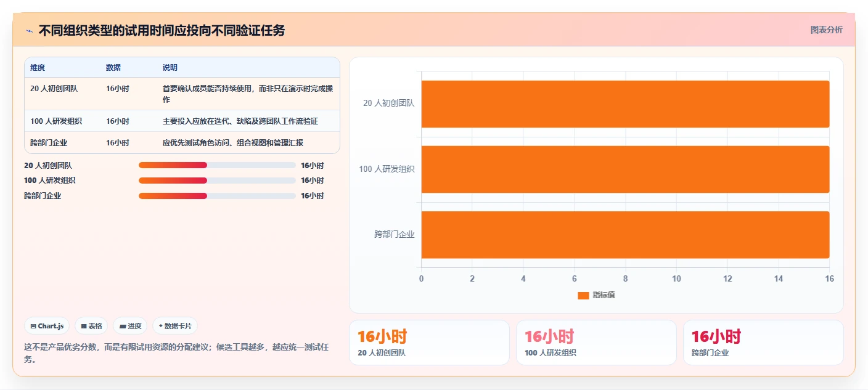Click the 图表分析 label in header

(826, 30)
